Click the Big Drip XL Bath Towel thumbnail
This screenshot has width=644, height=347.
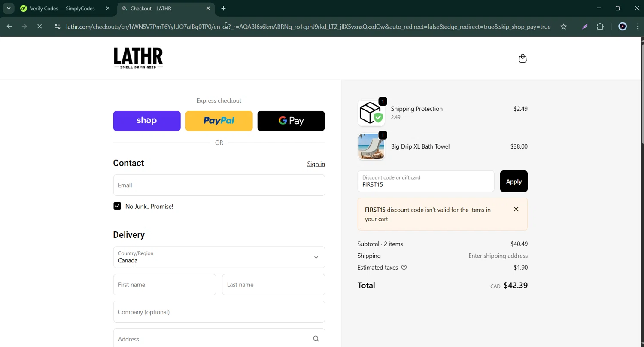(371, 146)
